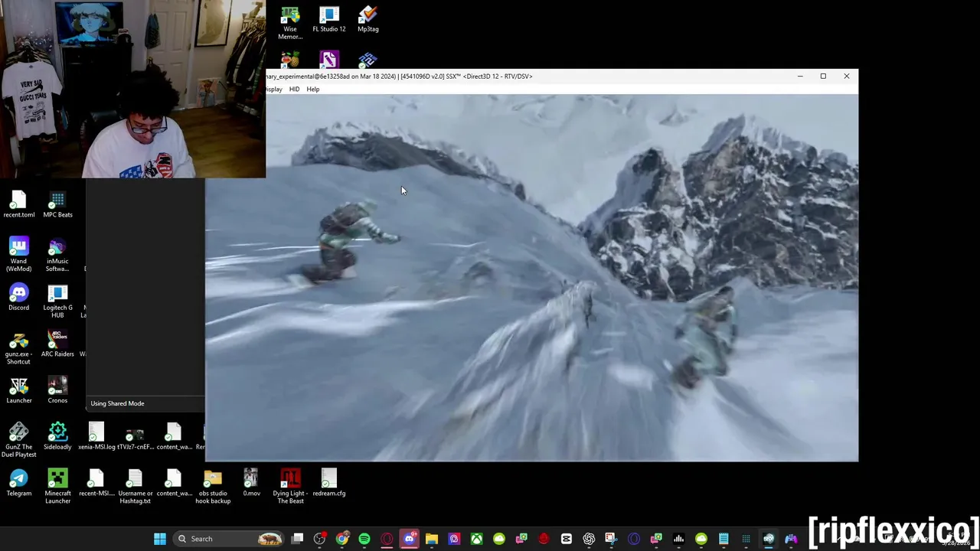
Task: Open the Xbox app from taskbar
Action: coord(476,539)
